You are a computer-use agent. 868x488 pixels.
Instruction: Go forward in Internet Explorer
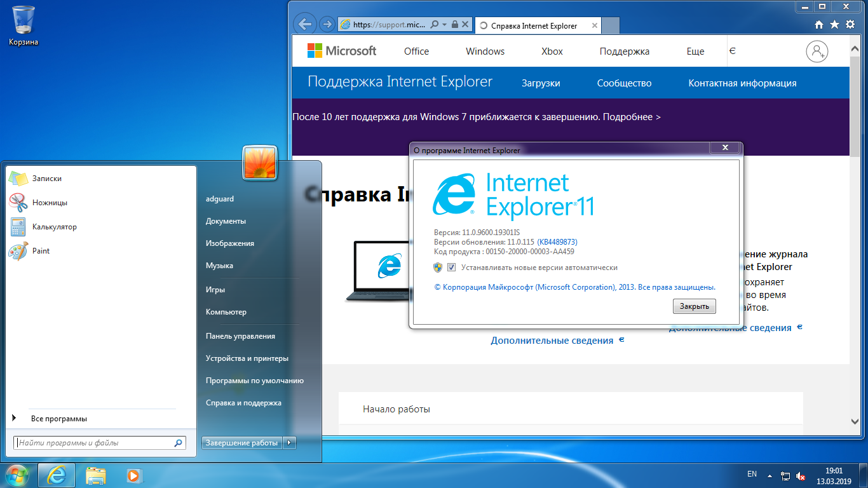point(327,25)
